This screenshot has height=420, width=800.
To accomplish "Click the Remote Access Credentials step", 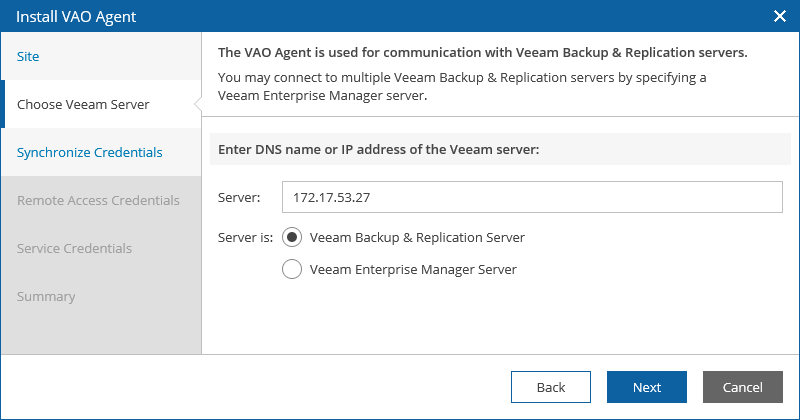I will click(x=101, y=200).
